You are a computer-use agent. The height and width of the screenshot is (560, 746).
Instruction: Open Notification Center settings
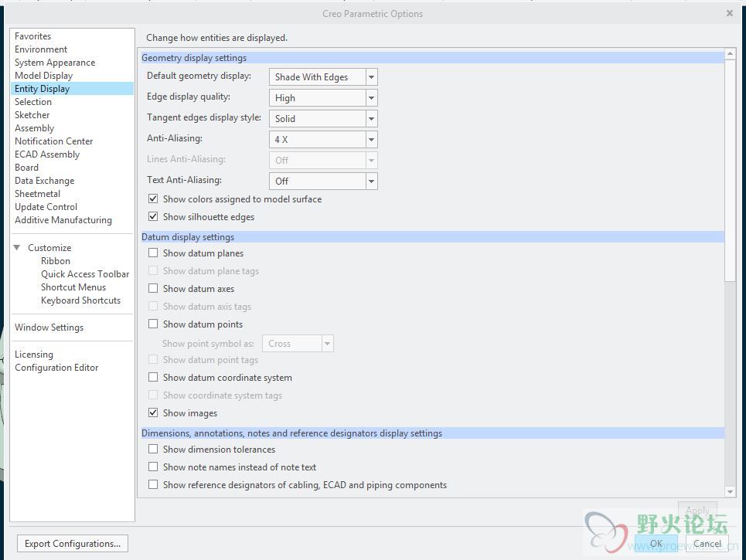point(54,141)
